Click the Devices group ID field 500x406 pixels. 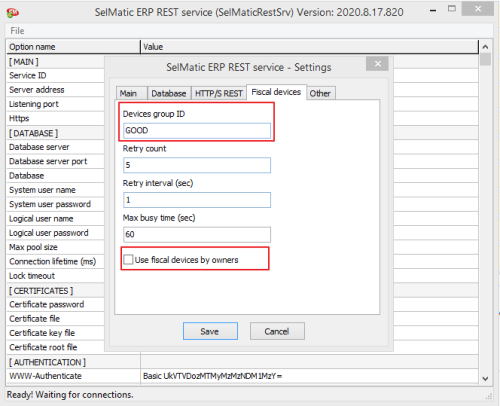click(x=197, y=131)
